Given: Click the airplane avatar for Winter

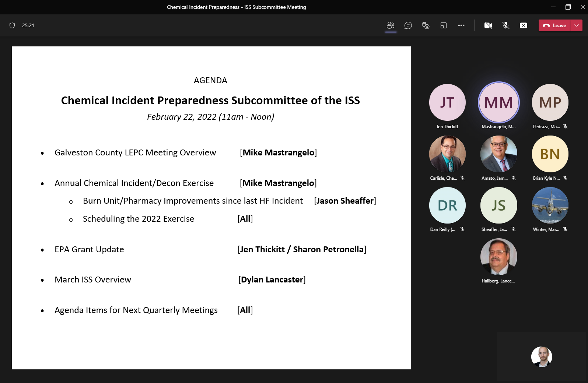Looking at the screenshot, I should (550, 205).
